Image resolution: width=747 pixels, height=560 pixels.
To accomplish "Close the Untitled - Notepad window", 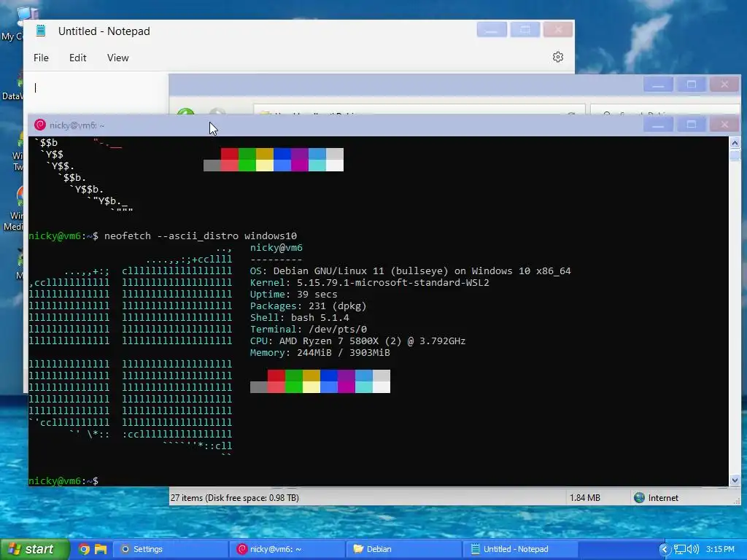I will click(558, 29).
